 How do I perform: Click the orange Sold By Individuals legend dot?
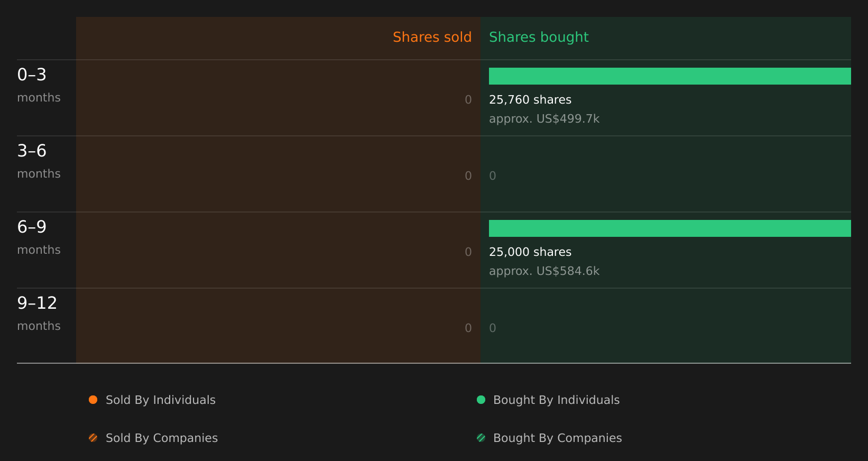pos(93,400)
